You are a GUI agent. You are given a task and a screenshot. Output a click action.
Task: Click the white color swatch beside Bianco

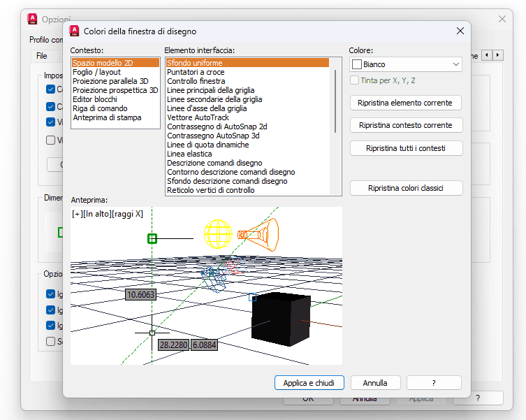tap(357, 64)
